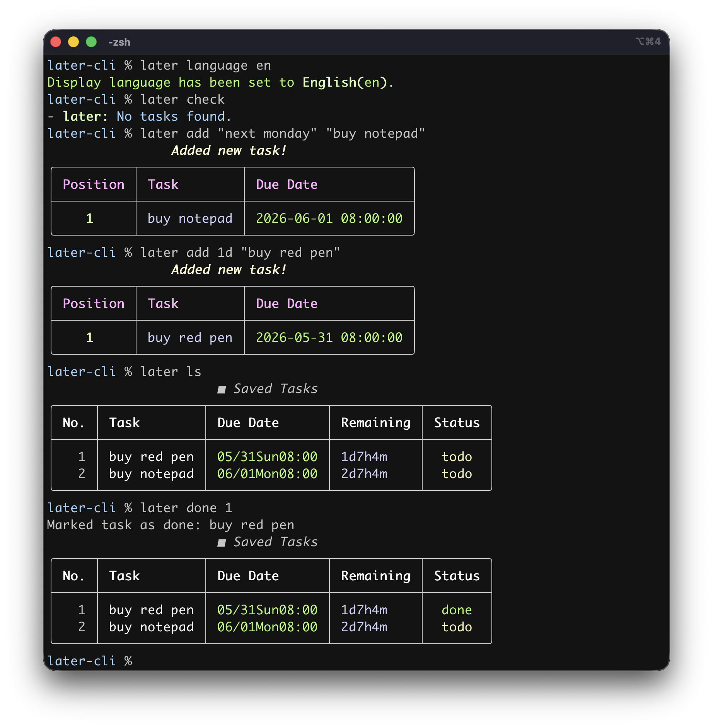Screen dimensions: 713x728
Task: Click the 'later add 1d' command line
Action: tap(194, 253)
